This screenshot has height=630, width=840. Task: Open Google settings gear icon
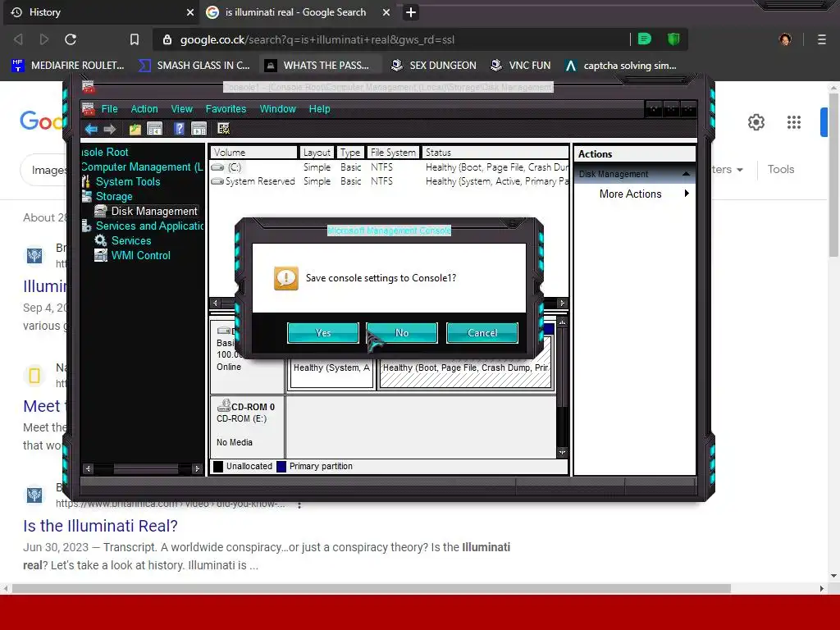coord(756,122)
